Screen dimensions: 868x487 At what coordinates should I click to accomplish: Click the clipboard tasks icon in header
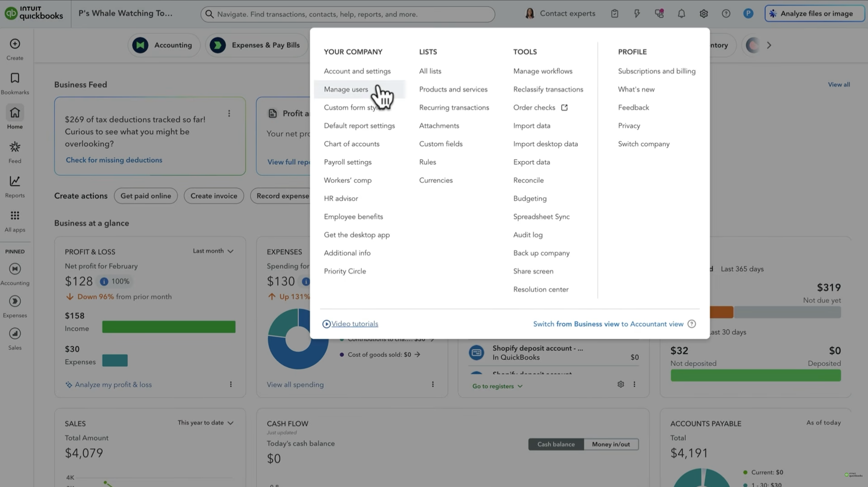click(615, 14)
